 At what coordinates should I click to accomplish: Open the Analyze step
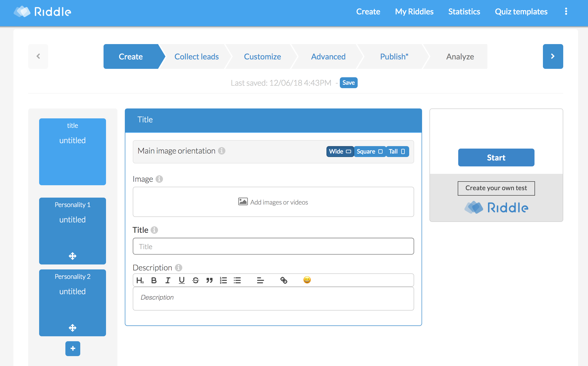point(460,56)
